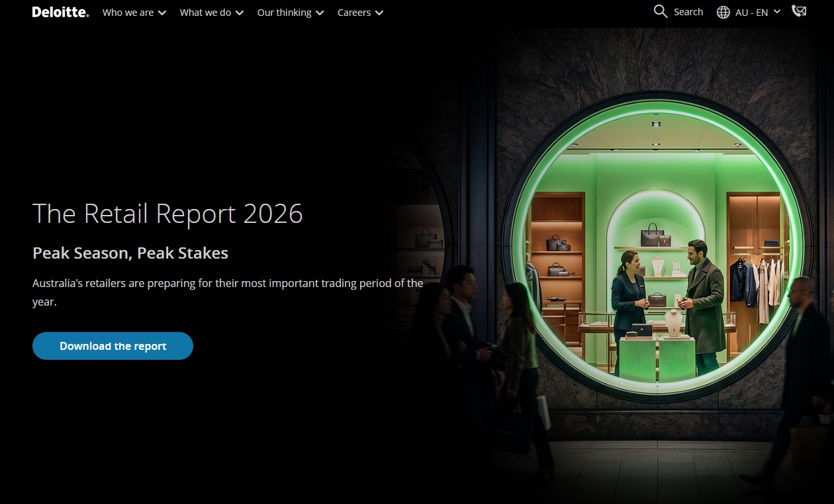Expand the Our thinking chevron
Screen dimensions: 834x504
320,13
